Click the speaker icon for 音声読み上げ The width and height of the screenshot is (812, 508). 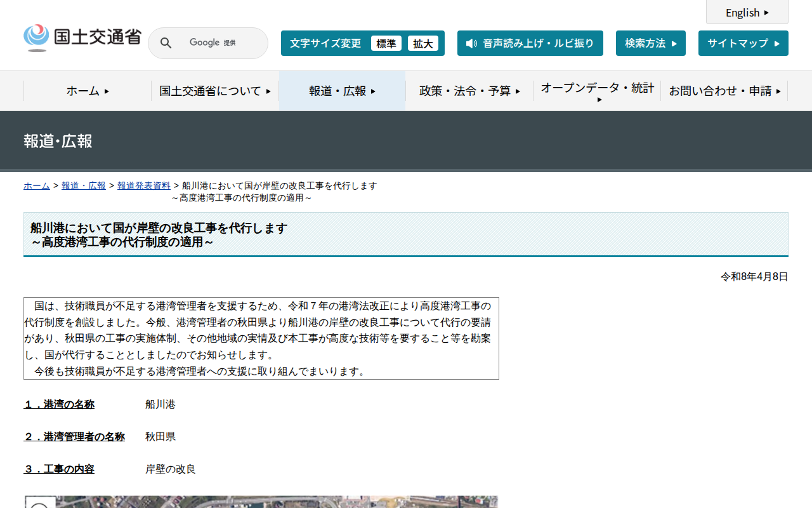point(471,43)
